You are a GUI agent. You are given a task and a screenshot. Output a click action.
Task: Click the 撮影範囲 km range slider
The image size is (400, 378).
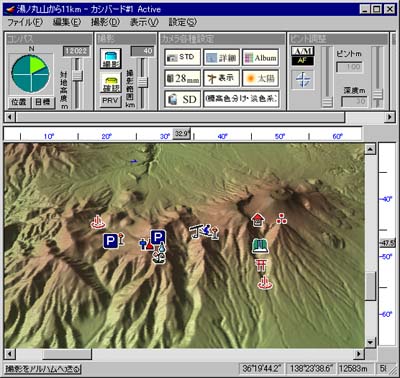click(x=143, y=82)
